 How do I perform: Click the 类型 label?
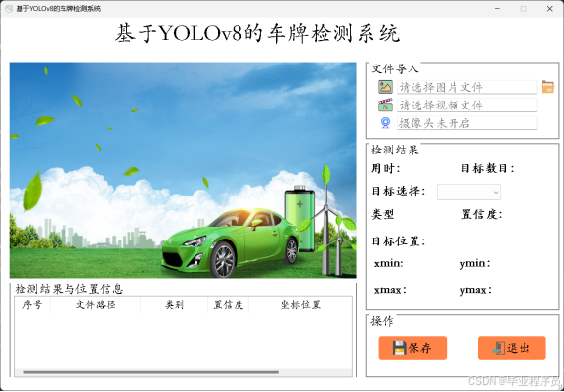point(383,214)
